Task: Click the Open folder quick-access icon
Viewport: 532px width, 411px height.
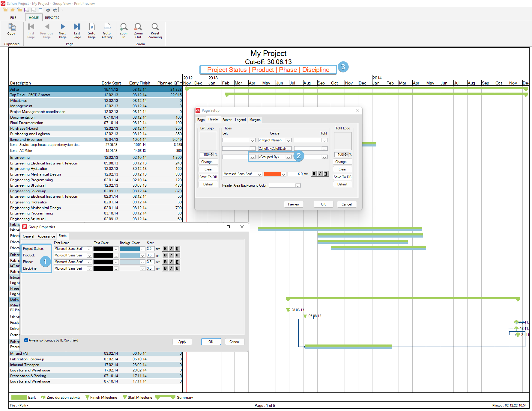Action: click(12, 10)
